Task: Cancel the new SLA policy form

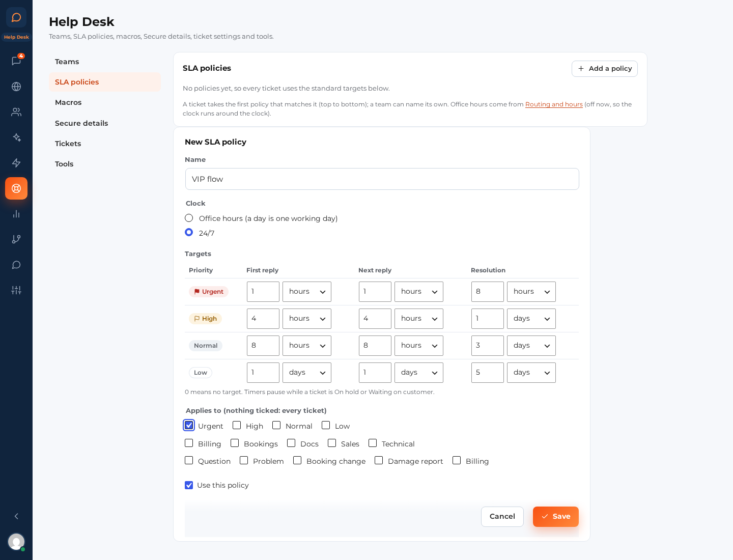Action: click(502, 517)
